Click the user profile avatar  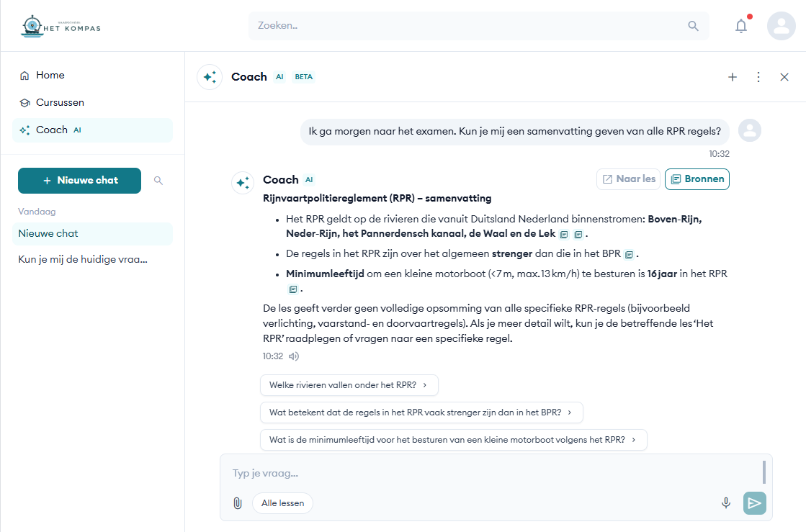point(781,26)
